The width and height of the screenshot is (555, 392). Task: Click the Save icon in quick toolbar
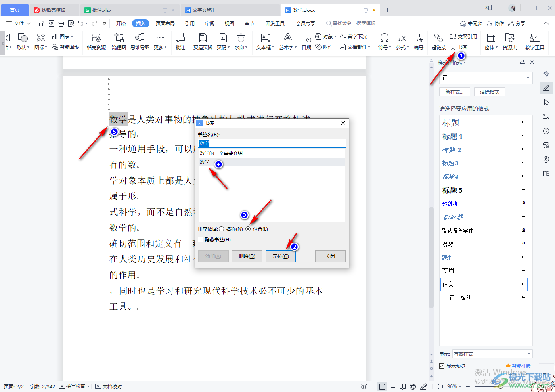(41, 23)
